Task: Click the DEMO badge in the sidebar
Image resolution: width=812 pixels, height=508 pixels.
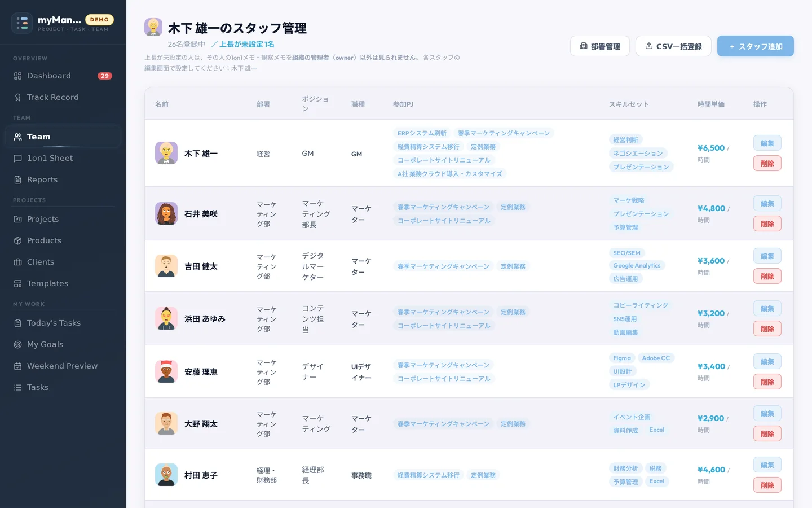Action: point(99,20)
